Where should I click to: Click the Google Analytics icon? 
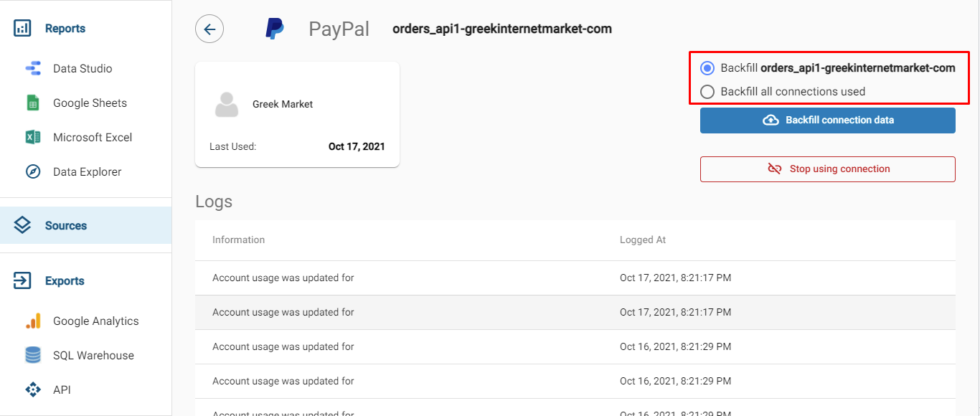coord(33,321)
